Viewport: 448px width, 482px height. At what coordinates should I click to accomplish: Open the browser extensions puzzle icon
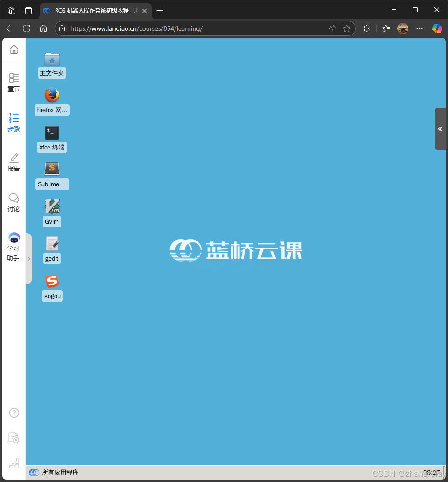367,28
